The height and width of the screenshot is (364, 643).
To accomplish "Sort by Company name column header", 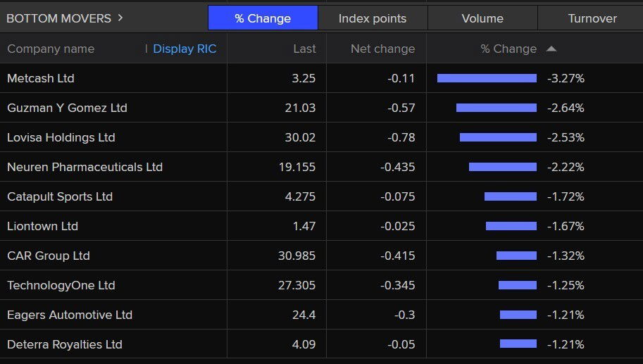I will pyautogui.click(x=51, y=49).
